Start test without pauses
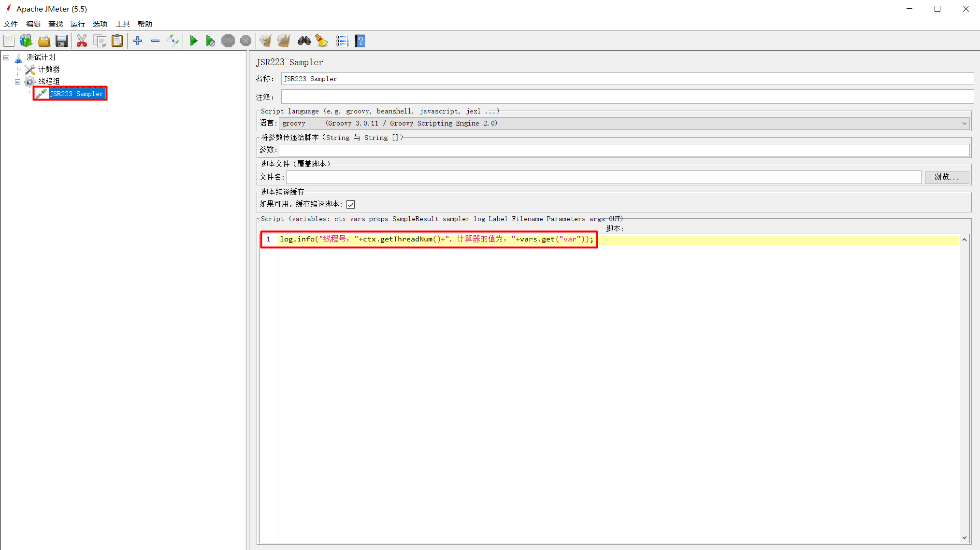 pyautogui.click(x=211, y=41)
